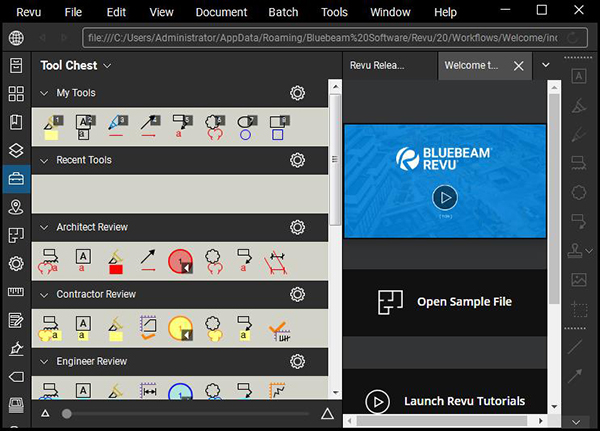The width and height of the screenshot is (600, 431).
Task: Click the WebTab globe icon
Action: coord(16,38)
